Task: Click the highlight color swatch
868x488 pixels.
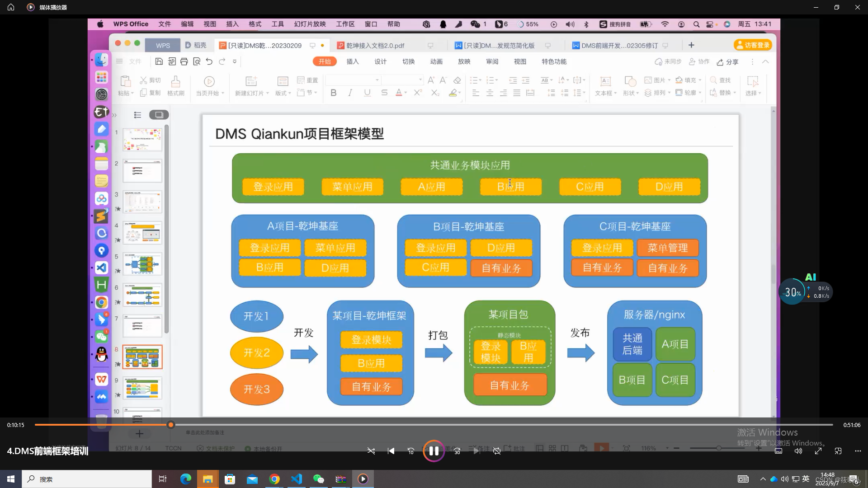Action: (x=453, y=93)
